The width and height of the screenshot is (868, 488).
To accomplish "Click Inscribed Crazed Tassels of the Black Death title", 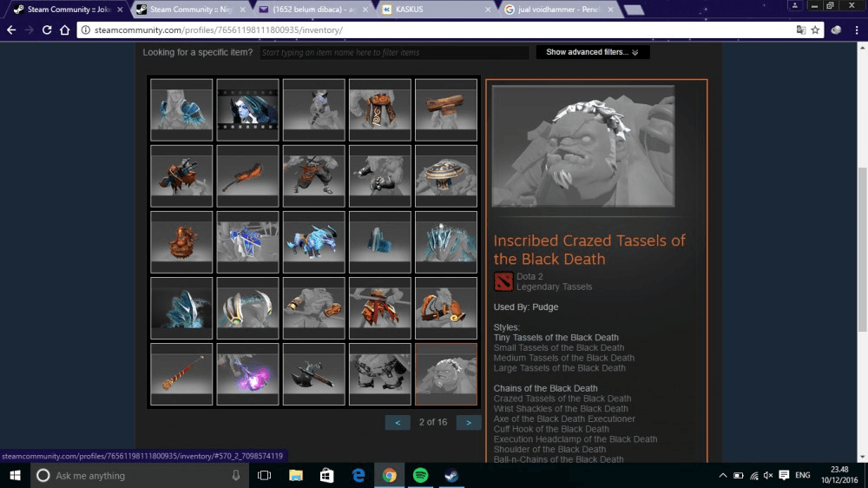I will pos(589,249).
